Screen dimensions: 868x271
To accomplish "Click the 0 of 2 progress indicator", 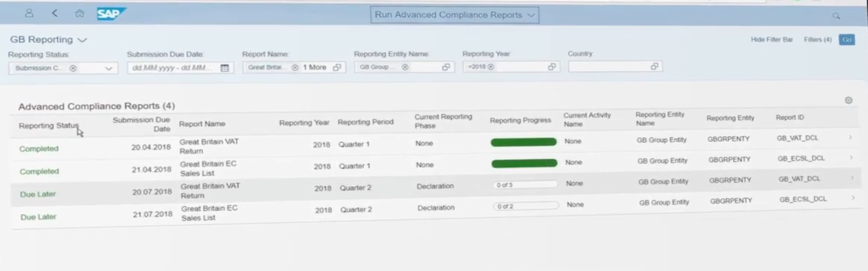I will [526, 206].
